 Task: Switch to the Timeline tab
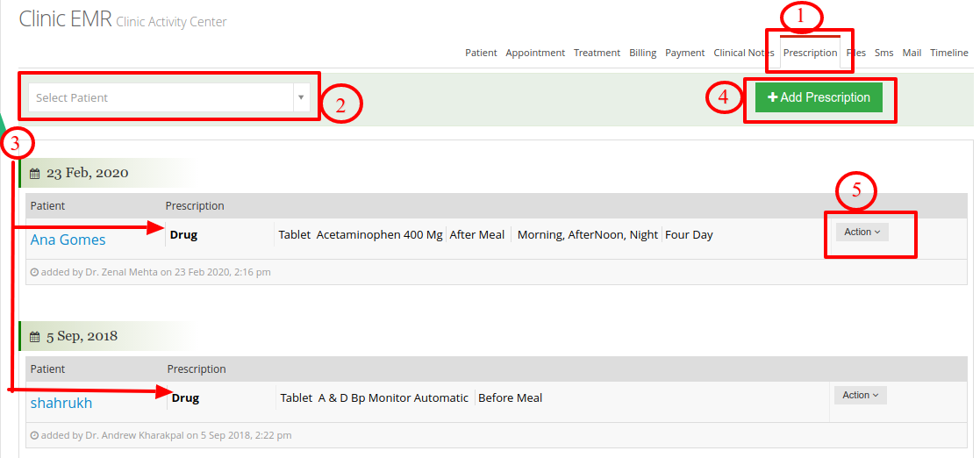point(948,54)
